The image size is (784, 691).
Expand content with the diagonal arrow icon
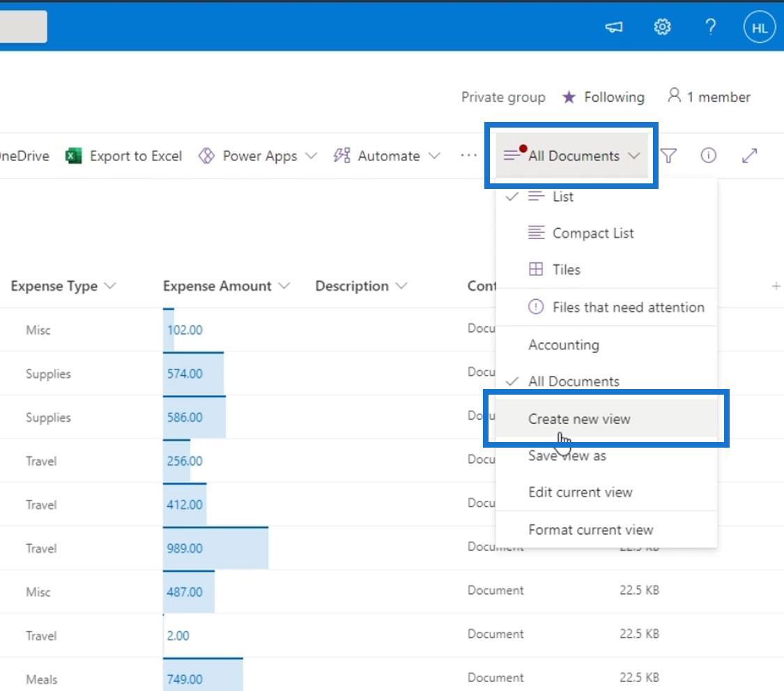749,155
